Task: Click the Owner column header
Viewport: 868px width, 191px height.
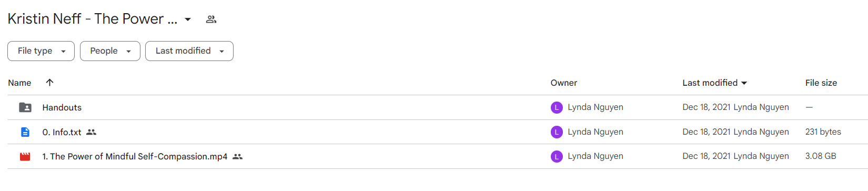Action: (564, 83)
